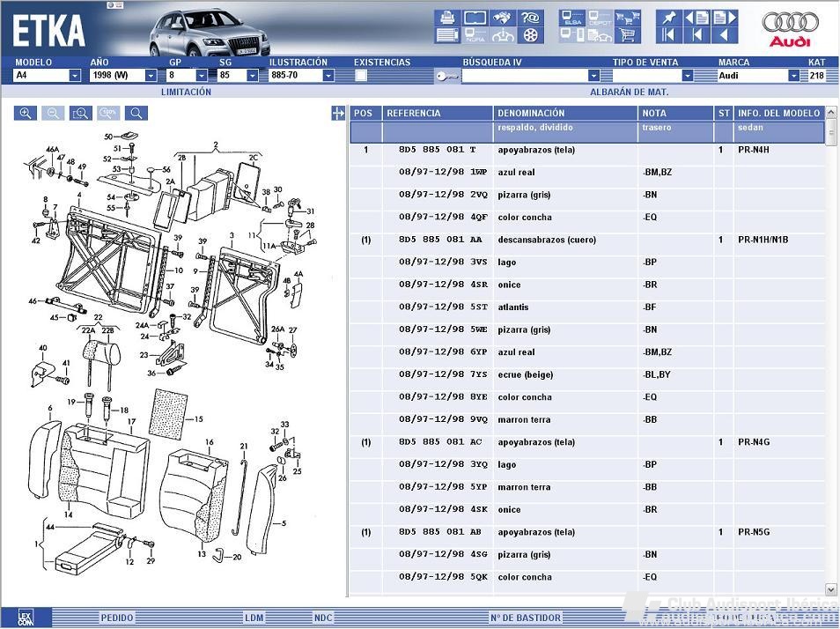Click the Audi rings logo

click(x=790, y=28)
